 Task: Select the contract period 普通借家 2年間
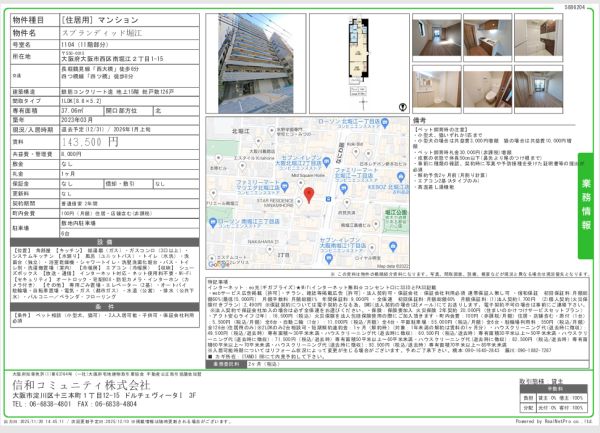79,203
